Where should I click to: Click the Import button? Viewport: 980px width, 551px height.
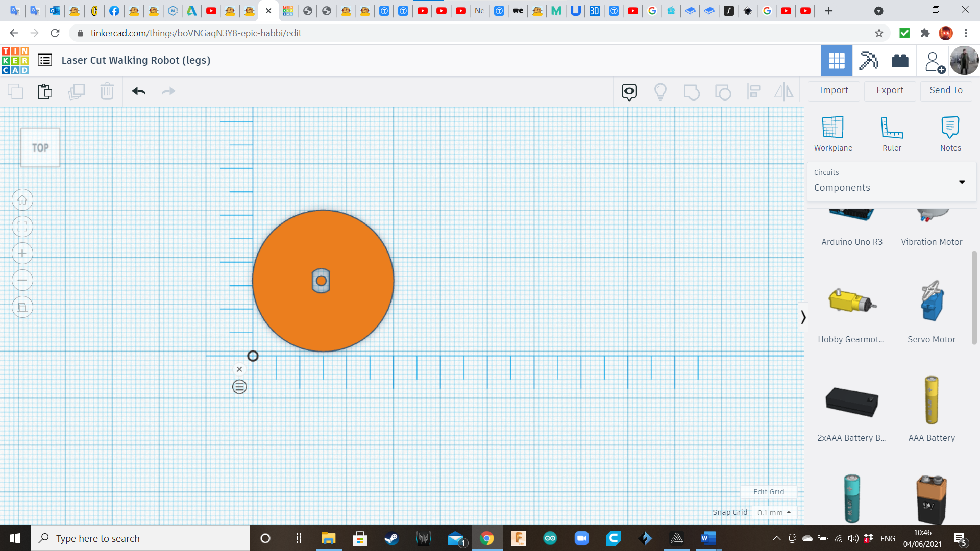click(834, 89)
